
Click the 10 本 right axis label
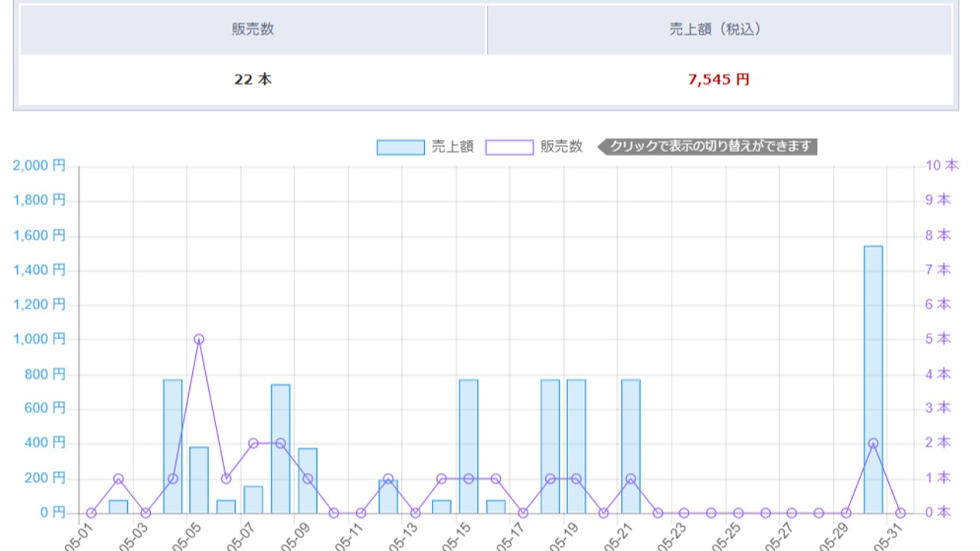coord(942,165)
